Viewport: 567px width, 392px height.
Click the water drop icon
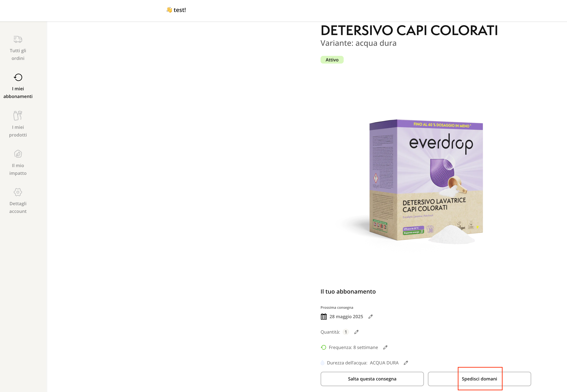coord(322,363)
